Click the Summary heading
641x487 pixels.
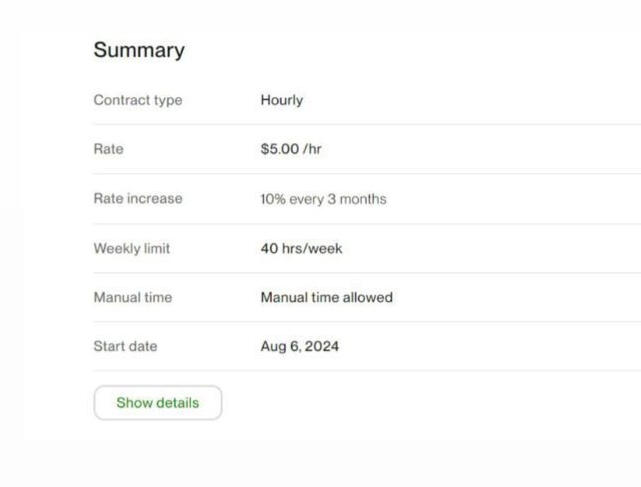139,51
